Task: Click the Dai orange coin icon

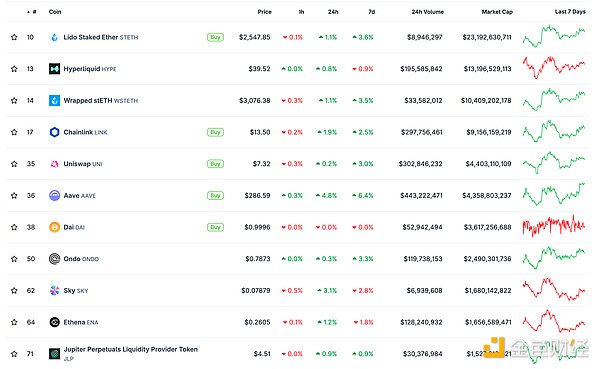Action: tap(54, 227)
